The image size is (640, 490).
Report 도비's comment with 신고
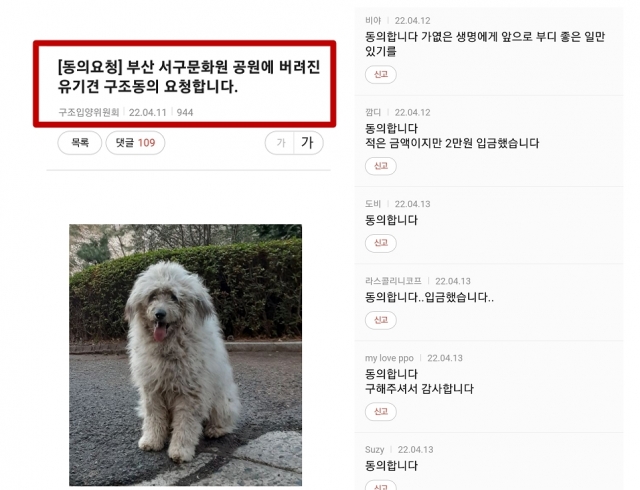(x=380, y=243)
